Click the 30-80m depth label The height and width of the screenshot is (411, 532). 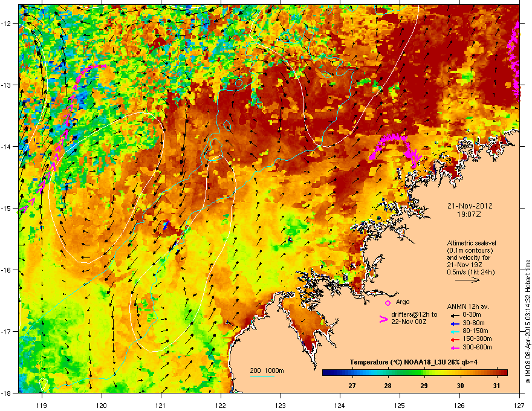(473, 323)
